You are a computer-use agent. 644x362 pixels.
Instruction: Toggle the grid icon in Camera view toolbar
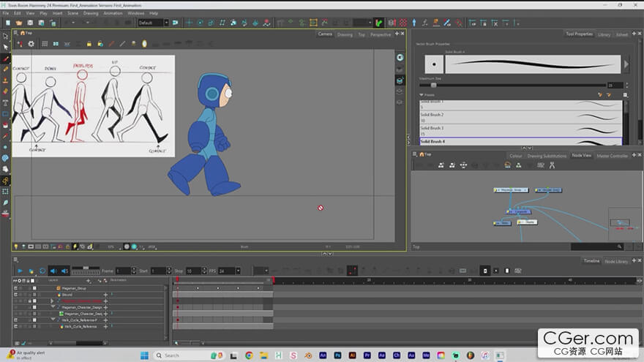coord(45,44)
